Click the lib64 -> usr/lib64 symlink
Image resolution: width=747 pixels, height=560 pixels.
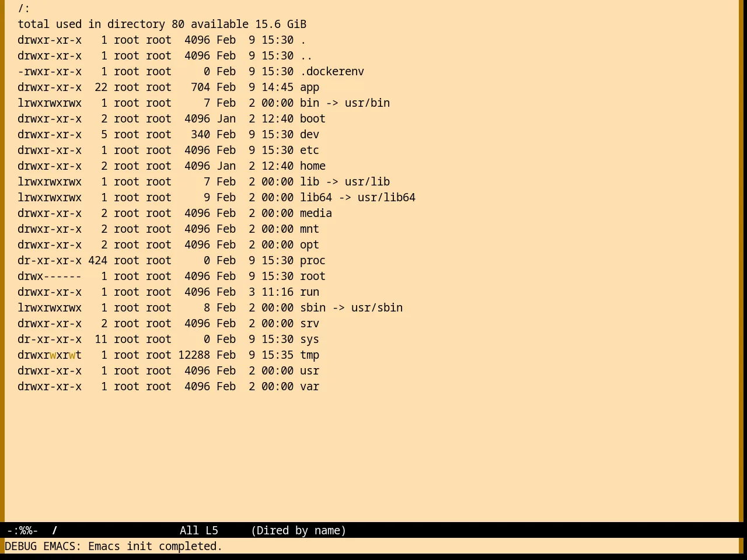[358, 197]
